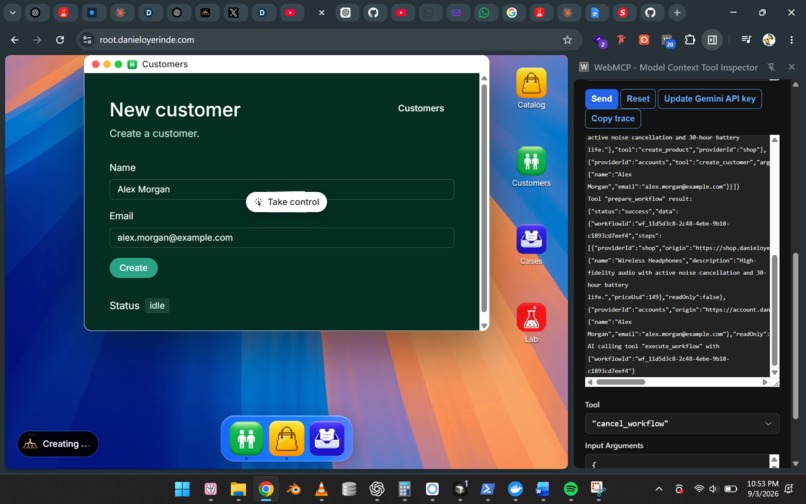Launch blue Cases tray in bottom dock
Image resolution: width=806 pixels, height=504 pixels.
[327, 439]
